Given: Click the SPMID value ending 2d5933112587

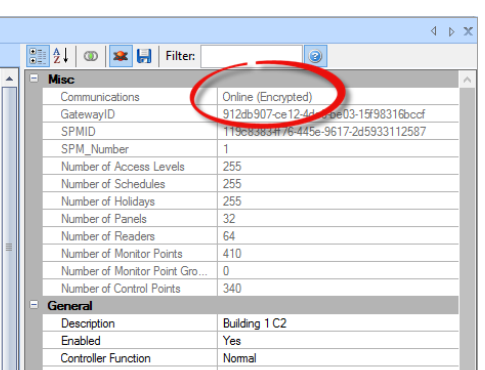Looking at the screenshot, I should (324, 132).
